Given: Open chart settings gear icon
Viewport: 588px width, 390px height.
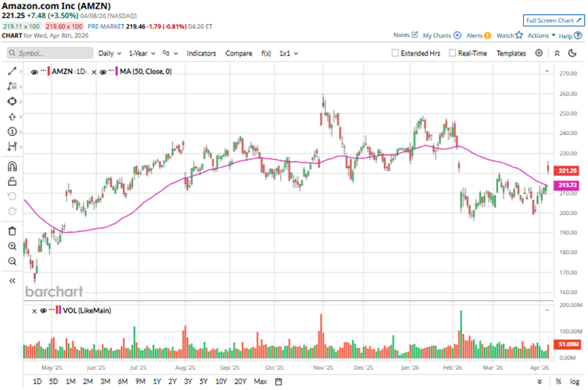Looking at the screenshot, I should [x=540, y=53].
